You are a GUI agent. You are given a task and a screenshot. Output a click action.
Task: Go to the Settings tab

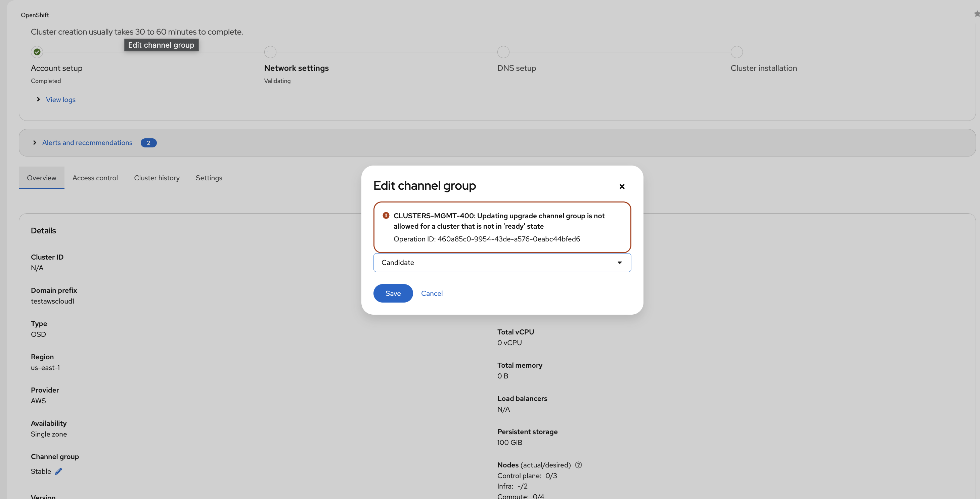(209, 178)
